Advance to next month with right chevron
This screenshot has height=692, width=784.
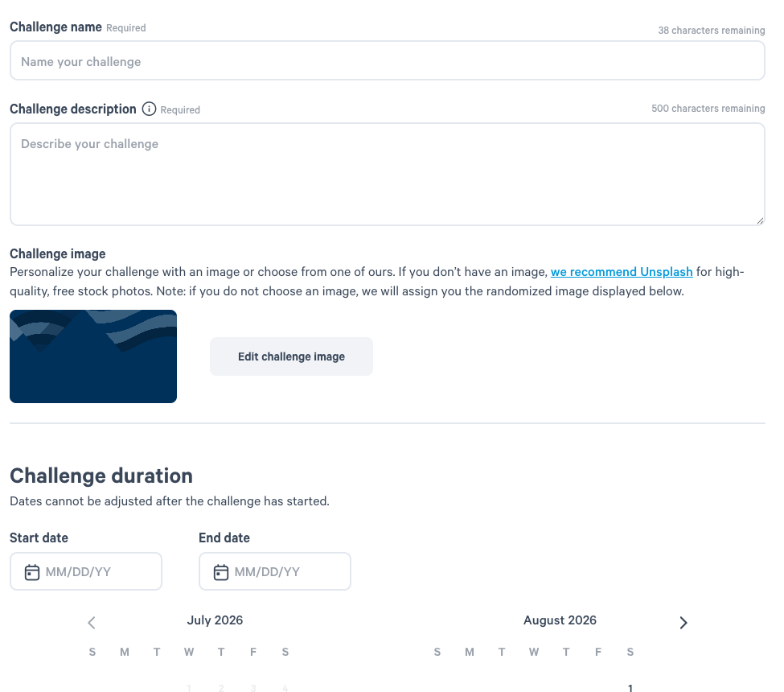683,623
